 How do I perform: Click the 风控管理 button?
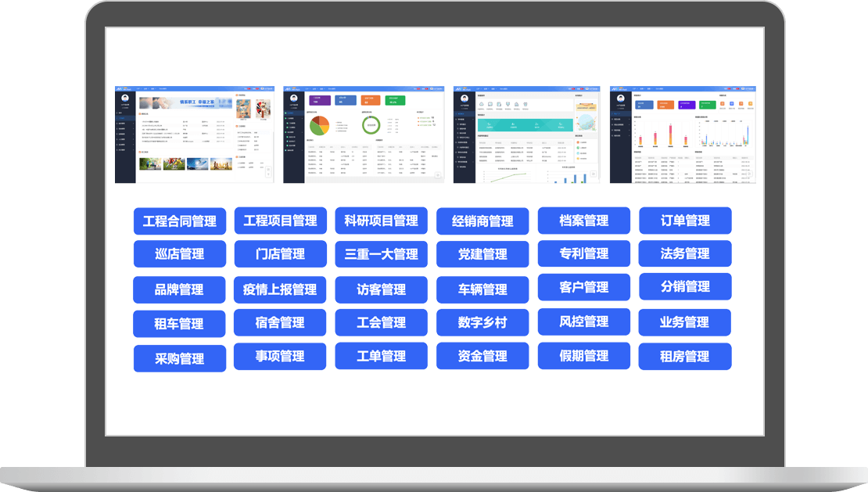click(x=583, y=321)
